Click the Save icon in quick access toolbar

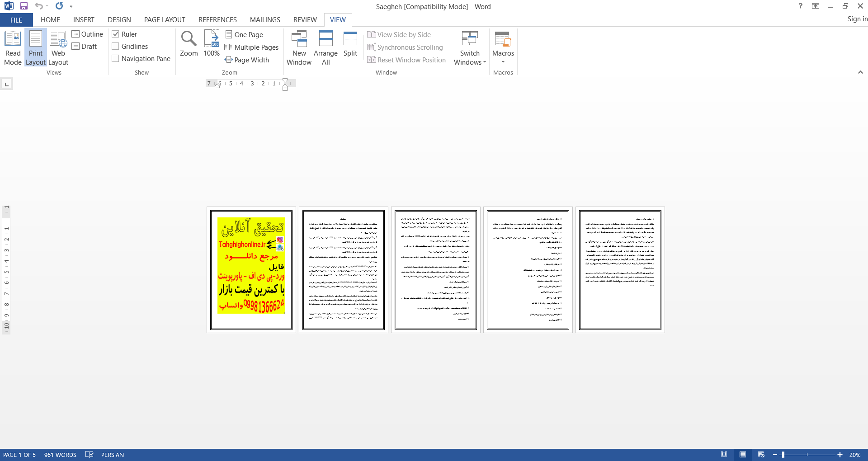(x=24, y=6)
